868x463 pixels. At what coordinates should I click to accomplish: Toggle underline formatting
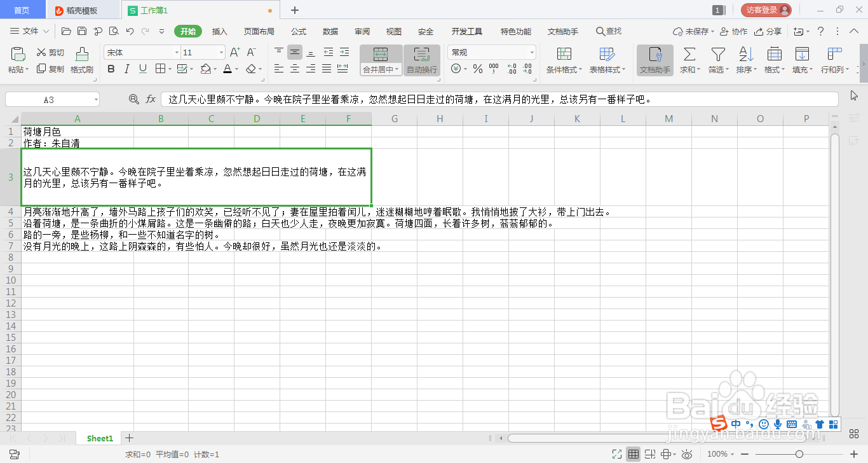click(x=143, y=69)
